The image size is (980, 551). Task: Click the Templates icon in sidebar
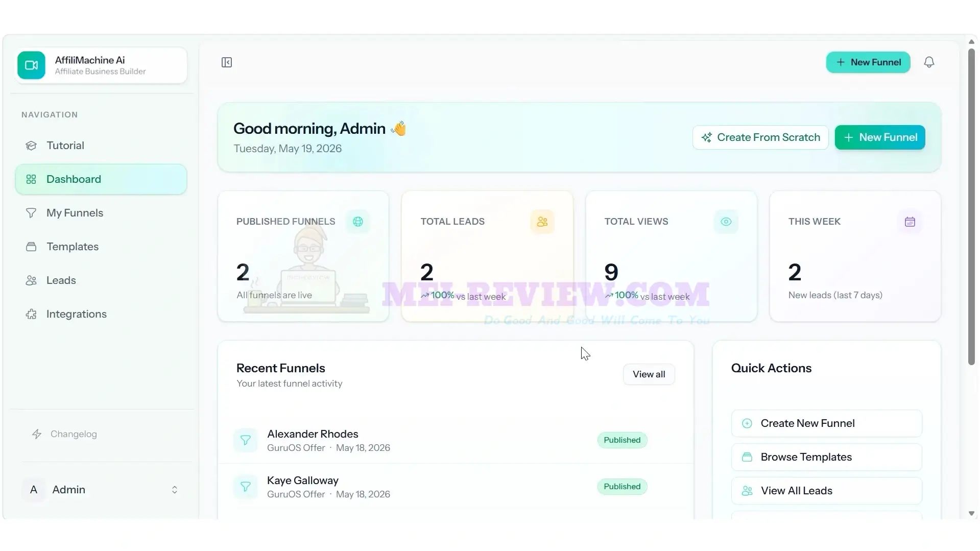31,247
